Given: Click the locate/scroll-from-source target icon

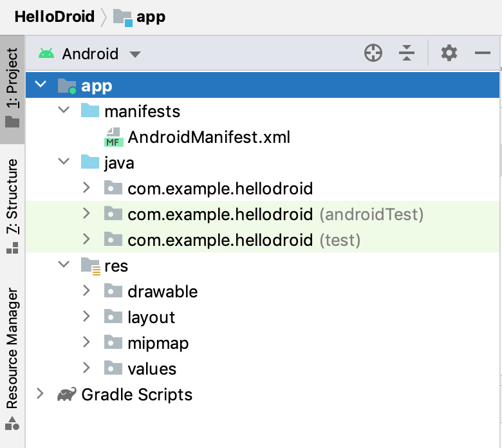Looking at the screenshot, I should pyautogui.click(x=373, y=53).
